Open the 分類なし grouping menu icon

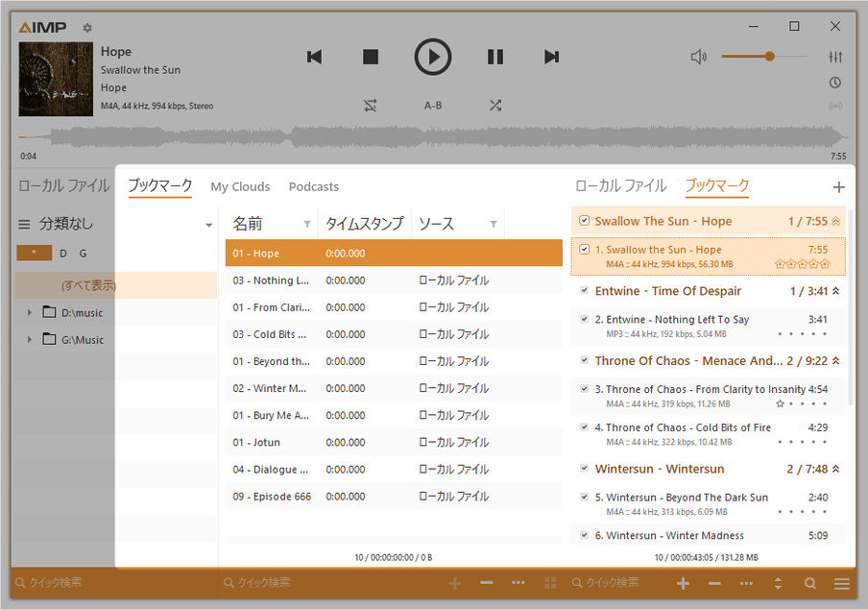(24, 224)
